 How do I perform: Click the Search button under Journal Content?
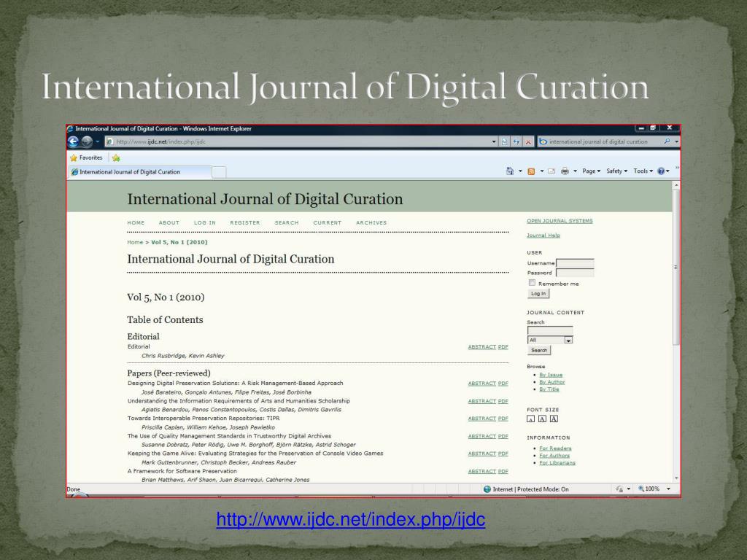539,351
